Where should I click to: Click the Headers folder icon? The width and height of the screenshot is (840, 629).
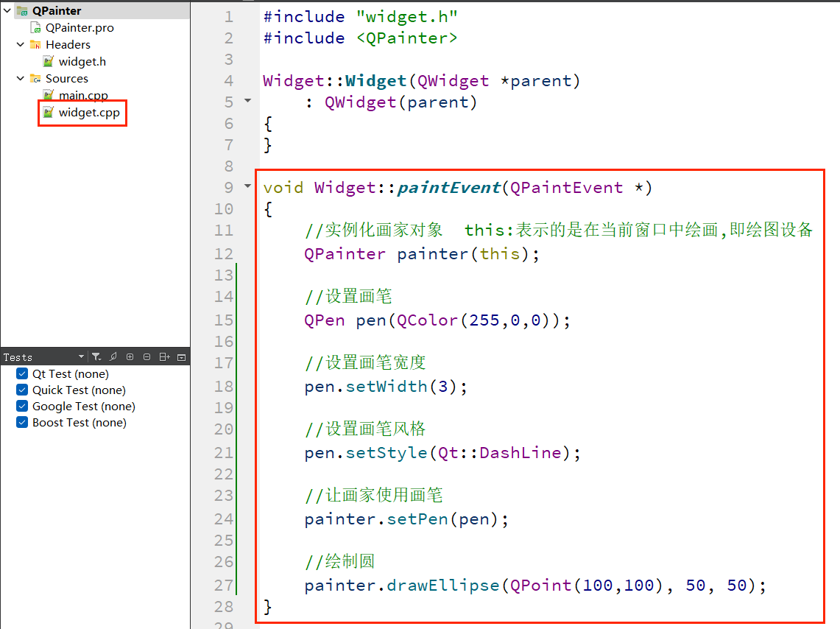[35, 44]
